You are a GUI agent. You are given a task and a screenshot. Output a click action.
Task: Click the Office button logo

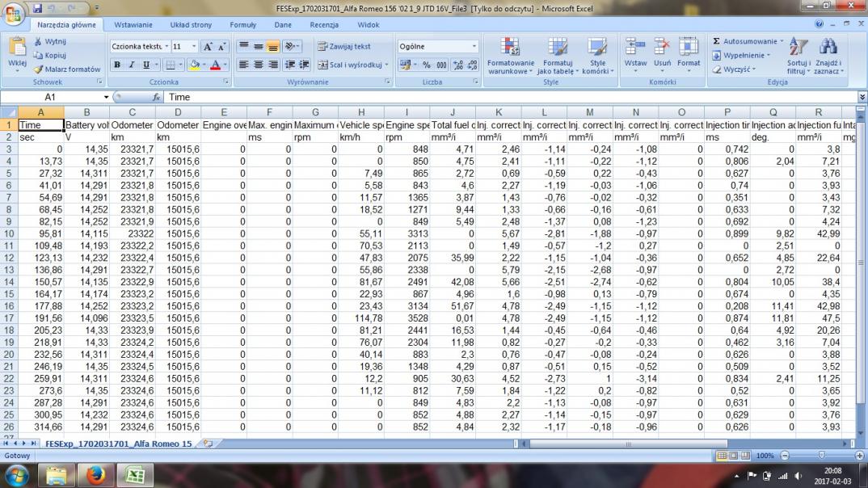tap(13, 13)
